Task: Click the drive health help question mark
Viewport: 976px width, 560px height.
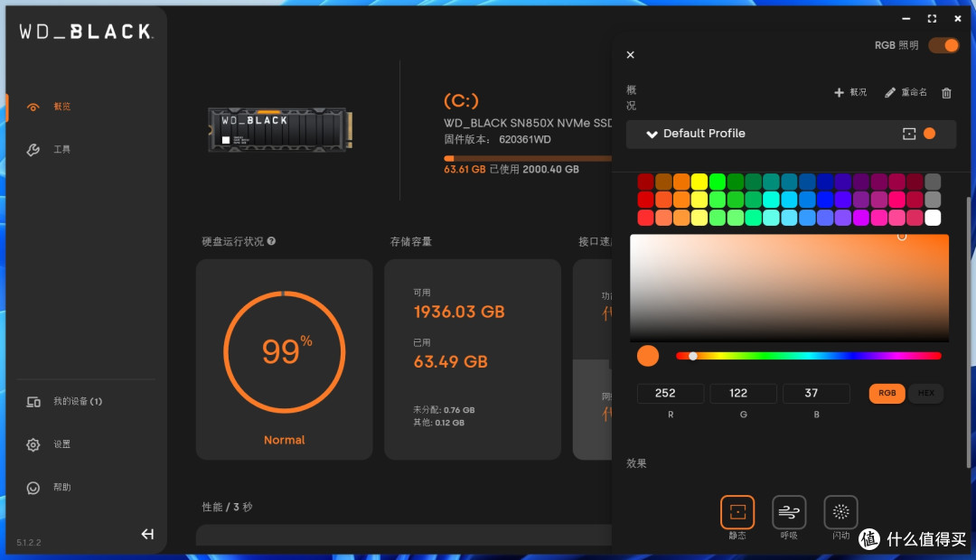Action: pyautogui.click(x=271, y=241)
